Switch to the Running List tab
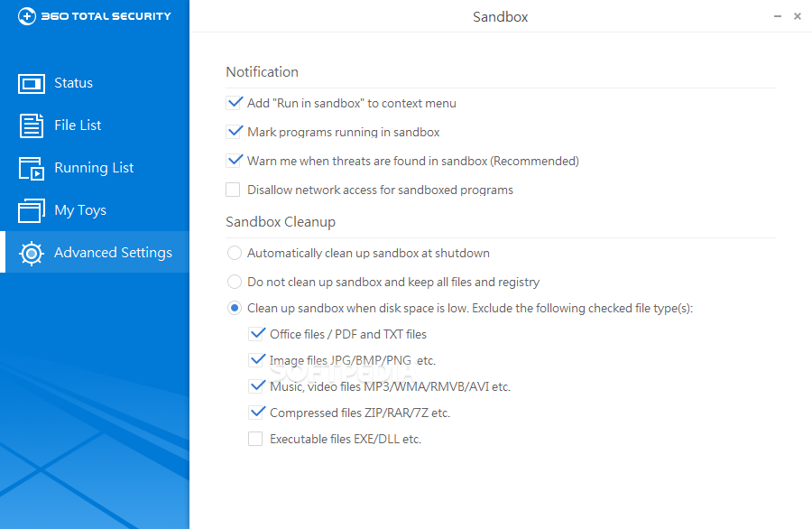The height and width of the screenshot is (529, 812). (x=94, y=168)
